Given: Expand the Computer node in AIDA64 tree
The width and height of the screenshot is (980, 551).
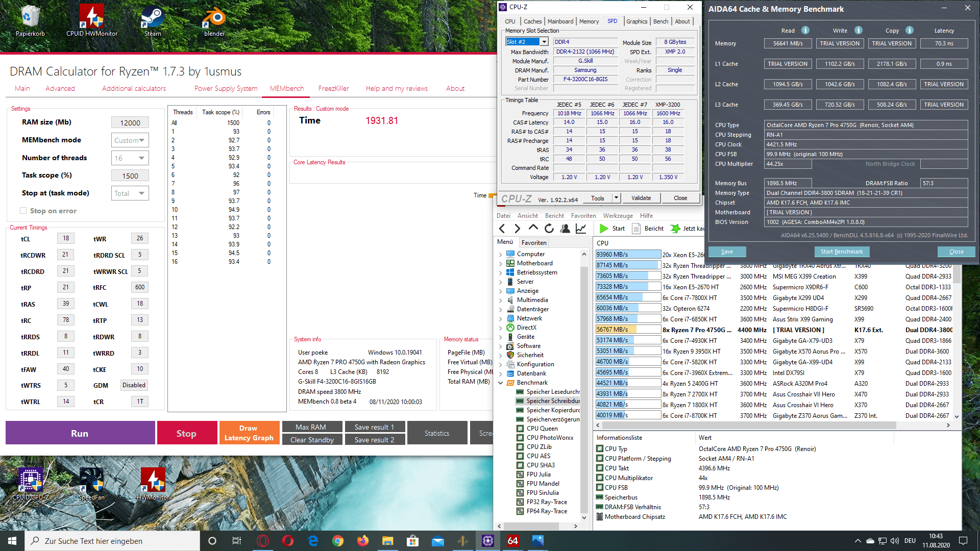Looking at the screenshot, I should click(500, 254).
